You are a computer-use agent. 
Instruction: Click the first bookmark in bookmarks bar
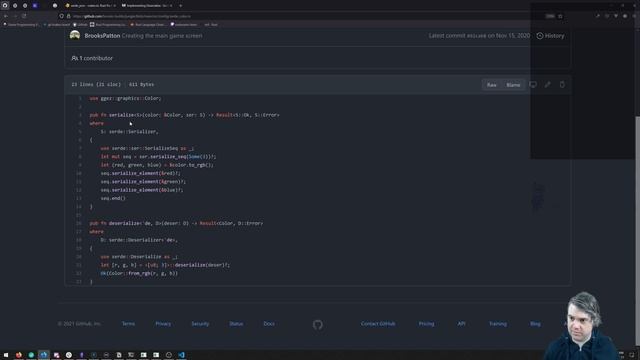point(21,24)
